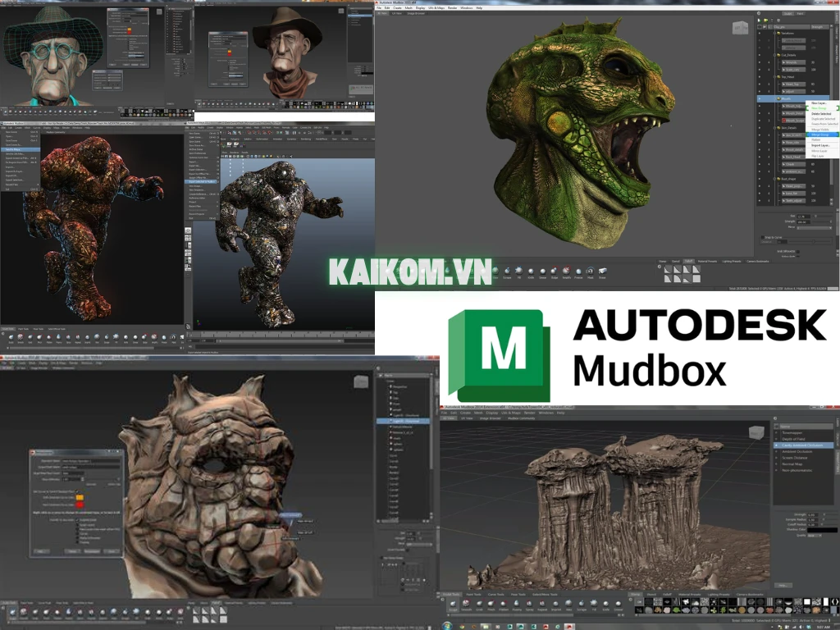This screenshot has height=630, width=840.
Task: Open the Quality dropdown in filter properties
Action: (x=815, y=537)
